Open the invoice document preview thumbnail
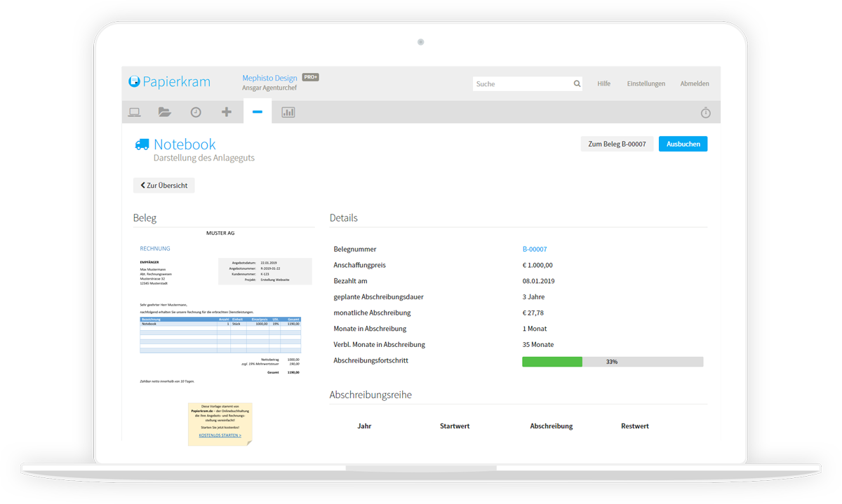842x504 pixels. tap(224, 336)
